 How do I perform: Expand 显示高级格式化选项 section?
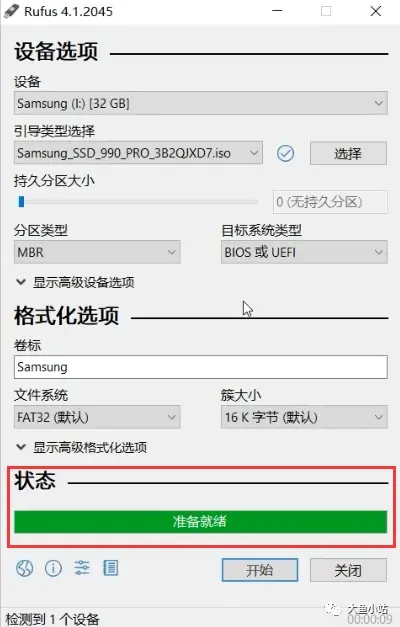[x=82, y=447]
